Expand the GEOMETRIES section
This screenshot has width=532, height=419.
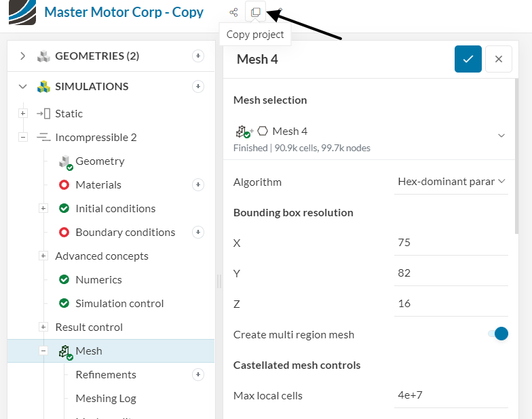click(23, 56)
